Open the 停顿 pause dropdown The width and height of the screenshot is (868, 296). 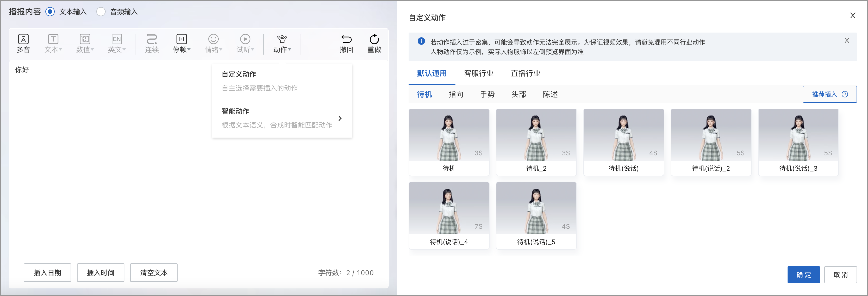click(182, 44)
